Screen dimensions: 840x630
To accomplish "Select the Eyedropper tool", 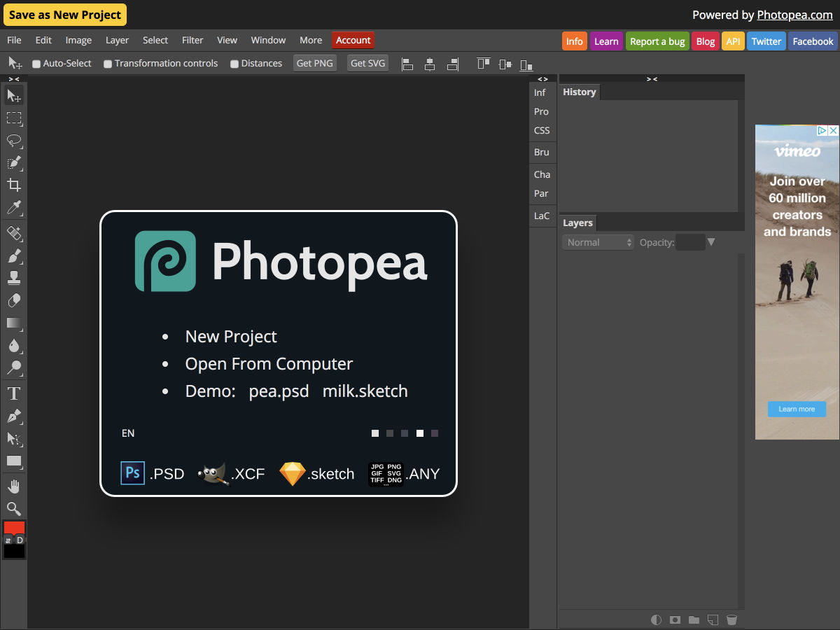I will tap(14, 207).
